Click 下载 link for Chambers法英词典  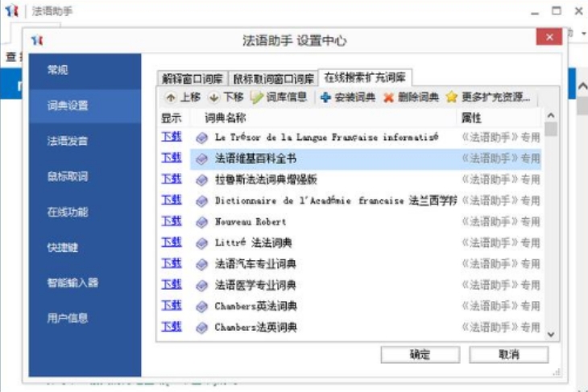pyautogui.click(x=172, y=327)
